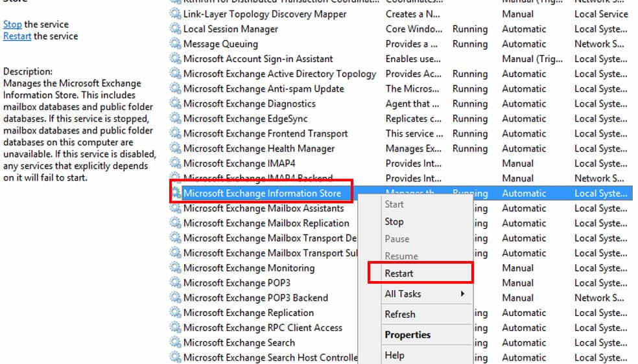This screenshot has width=638, height=364.
Task: Click gear icon of Exchange Anti-spam Update
Action: tap(175, 89)
